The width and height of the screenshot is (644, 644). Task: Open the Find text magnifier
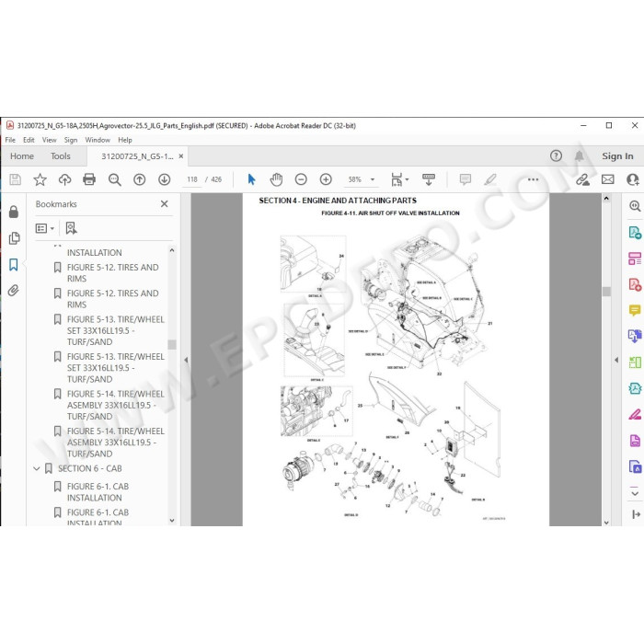[115, 179]
